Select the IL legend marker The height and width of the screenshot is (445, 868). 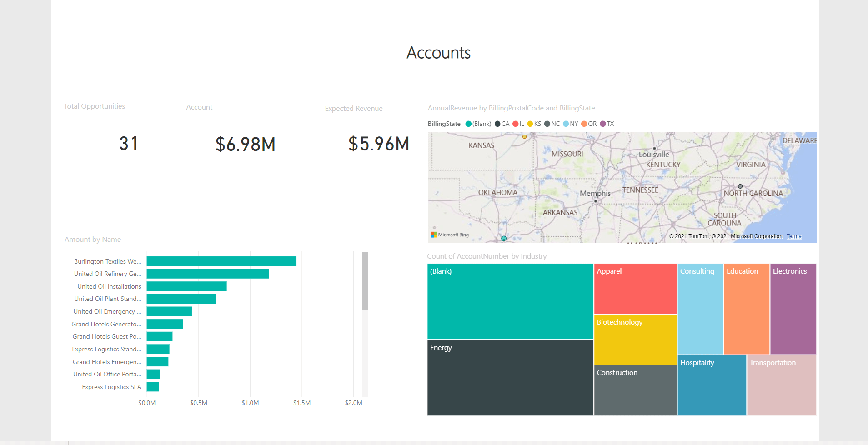(516, 124)
